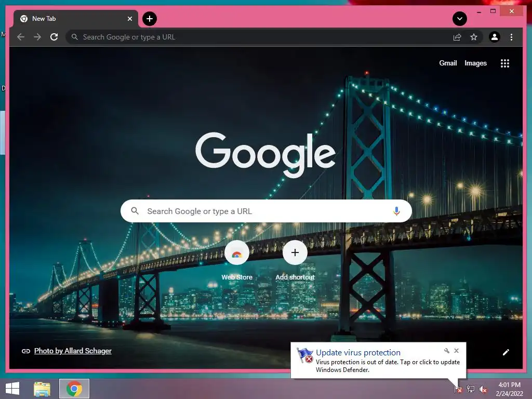Image resolution: width=532 pixels, height=399 pixels.
Task: Click magnifier icon in Google search box
Action: [135, 211]
